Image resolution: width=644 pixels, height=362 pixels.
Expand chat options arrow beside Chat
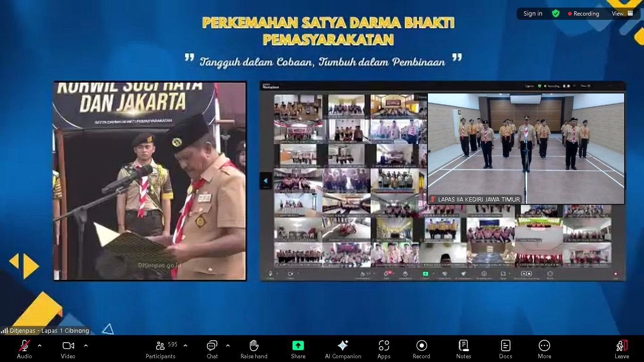228,345
